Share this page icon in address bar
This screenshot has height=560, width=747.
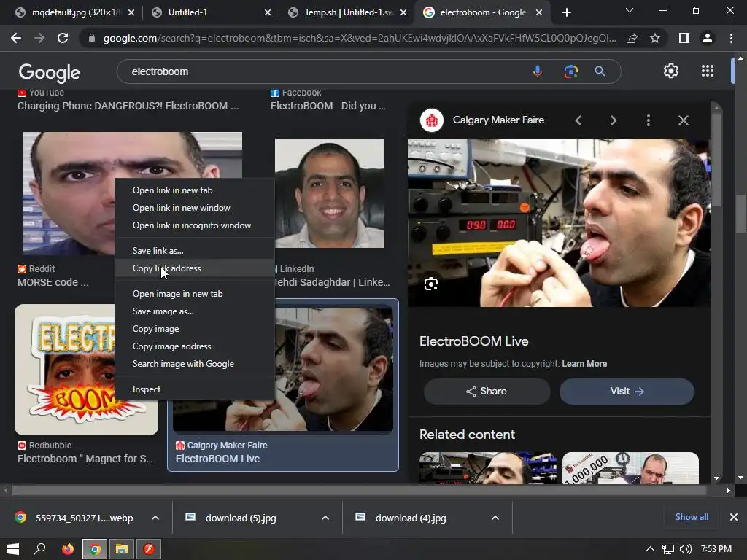click(x=632, y=38)
